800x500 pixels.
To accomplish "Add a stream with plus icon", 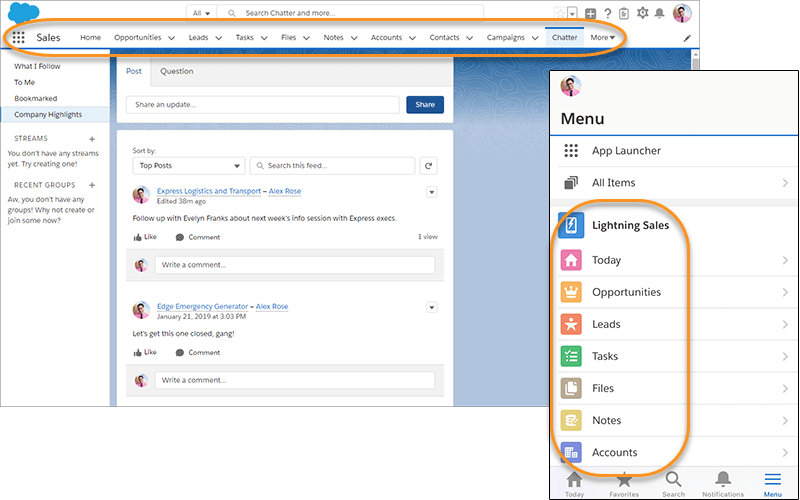I will click(x=92, y=139).
